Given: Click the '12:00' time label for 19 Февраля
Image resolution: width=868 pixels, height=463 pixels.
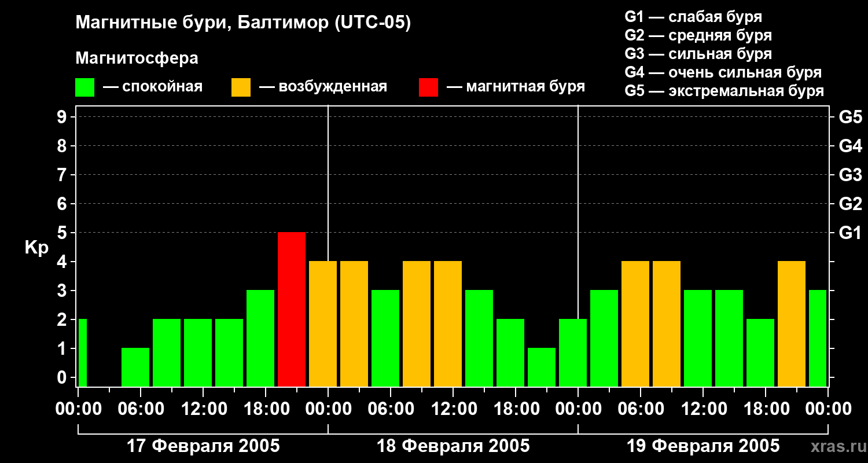Looking at the screenshot, I should pos(703,409).
